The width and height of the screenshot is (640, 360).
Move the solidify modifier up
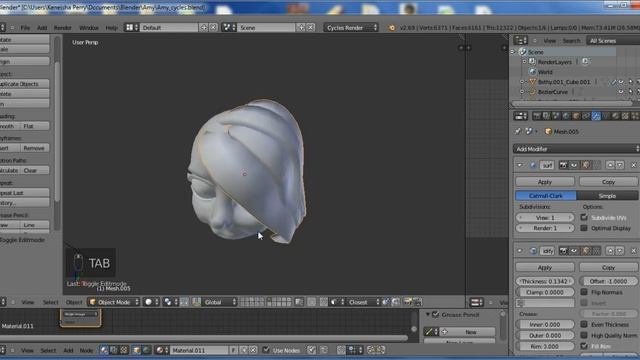click(x=610, y=251)
